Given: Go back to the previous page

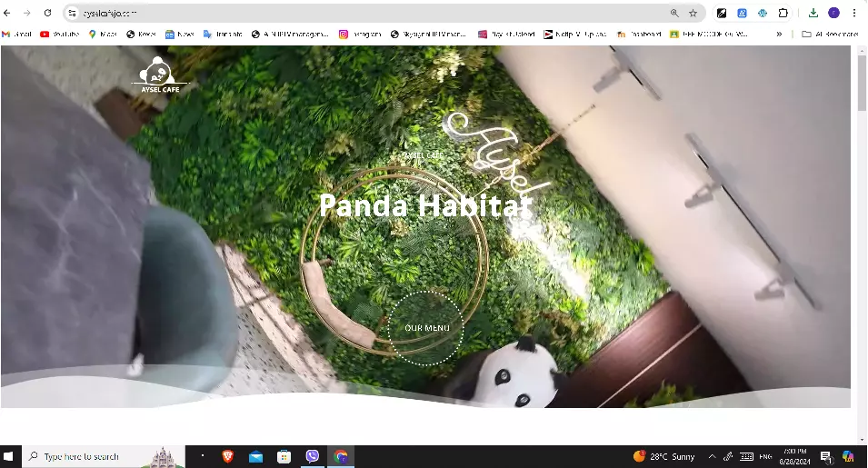Looking at the screenshot, I should [x=7, y=13].
